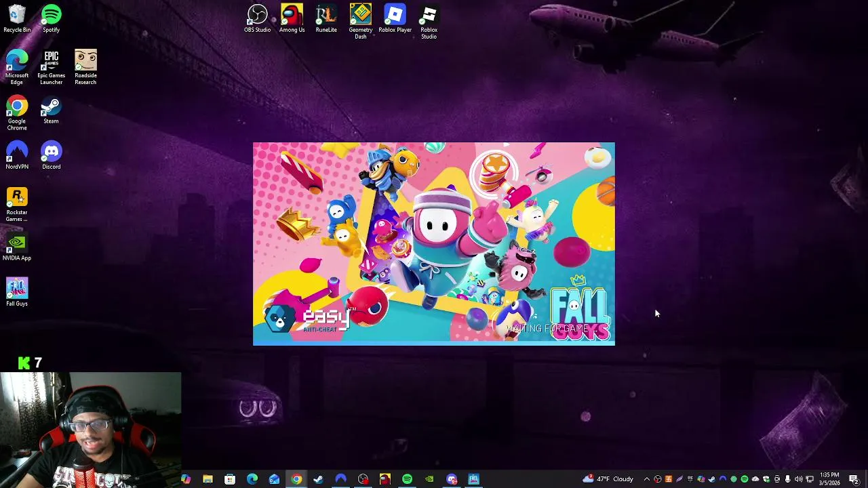The image size is (868, 488).
Task: Click the OneDrive cloud tray icon
Action: point(755,479)
